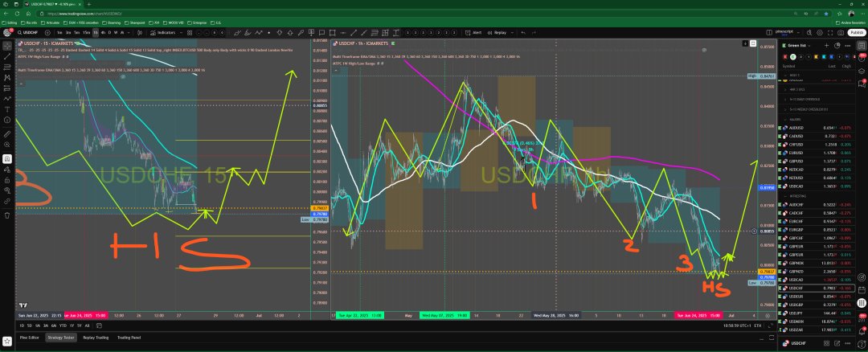The height and width of the screenshot is (352, 868).
Task: Toggle the watchlist panel icon
Action: coord(862,45)
